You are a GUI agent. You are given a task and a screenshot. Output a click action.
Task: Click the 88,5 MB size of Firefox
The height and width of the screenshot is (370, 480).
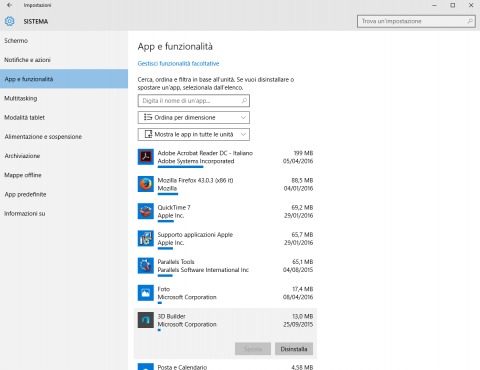click(x=302, y=180)
